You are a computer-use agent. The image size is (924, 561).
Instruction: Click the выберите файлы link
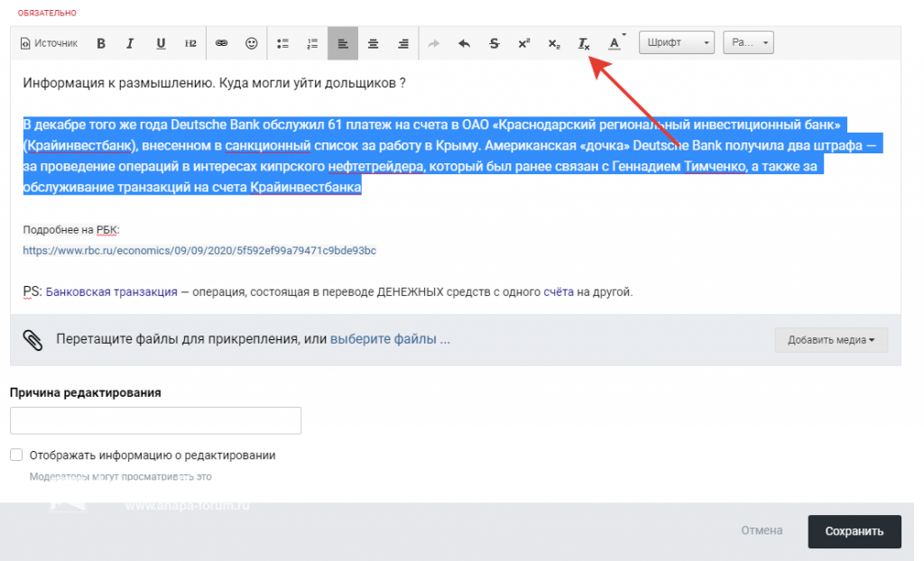coord(390,339)
